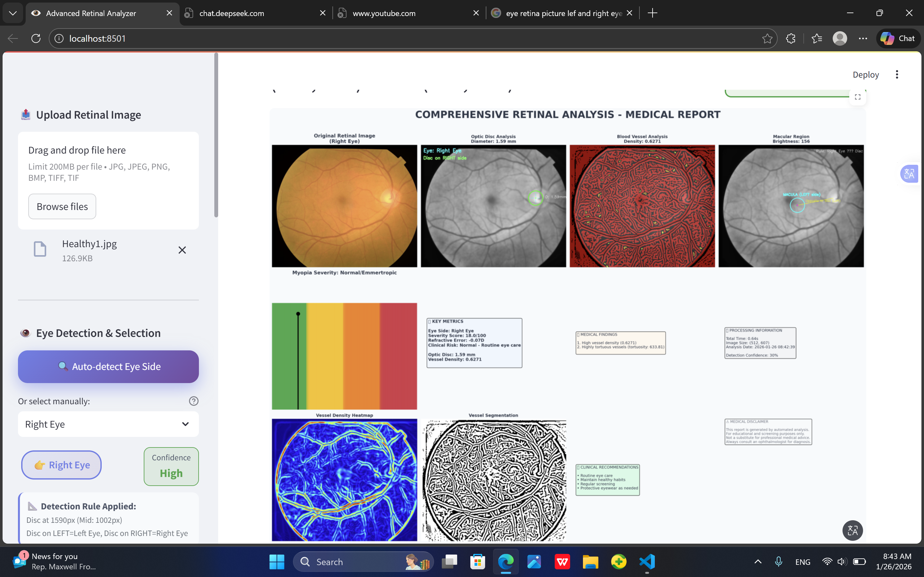The image size is (924, 577).
Task: Open the Copilot Chat sidebar
Action: [x=898, y=38]
